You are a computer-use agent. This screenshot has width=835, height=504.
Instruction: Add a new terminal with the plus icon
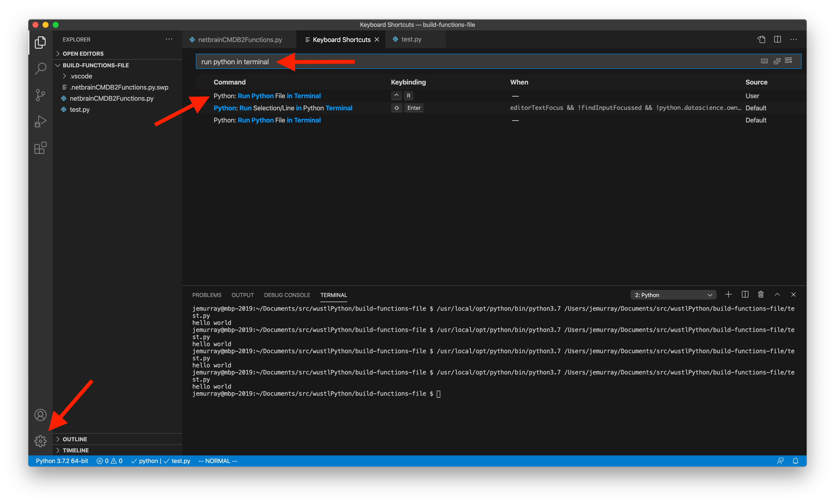pos(728,295)
